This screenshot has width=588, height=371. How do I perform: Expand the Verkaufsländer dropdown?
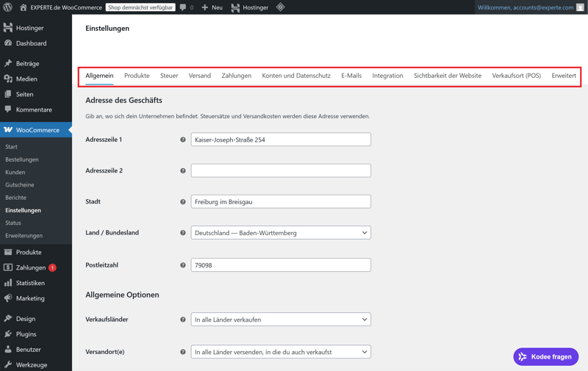pyautogui.click(x=281, y=320)
